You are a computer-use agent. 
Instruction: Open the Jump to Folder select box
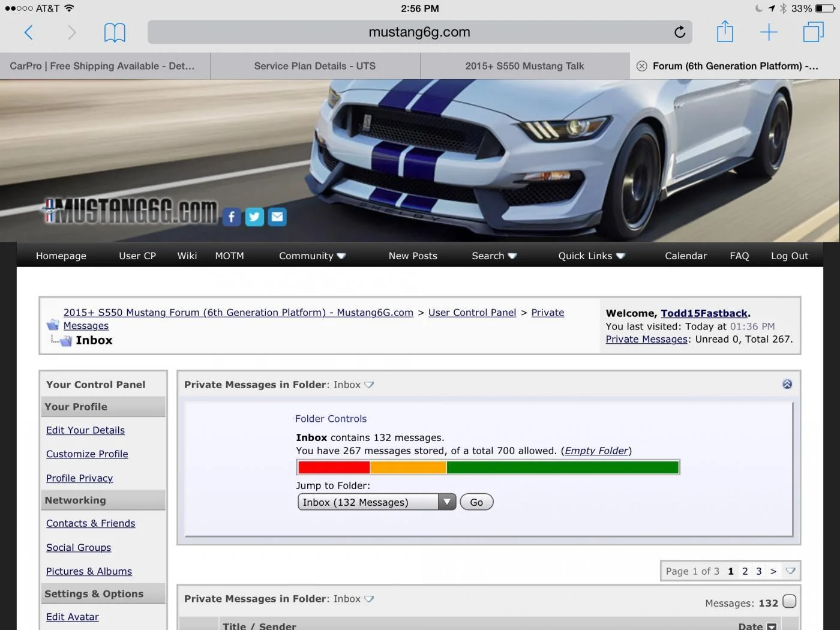377,502
